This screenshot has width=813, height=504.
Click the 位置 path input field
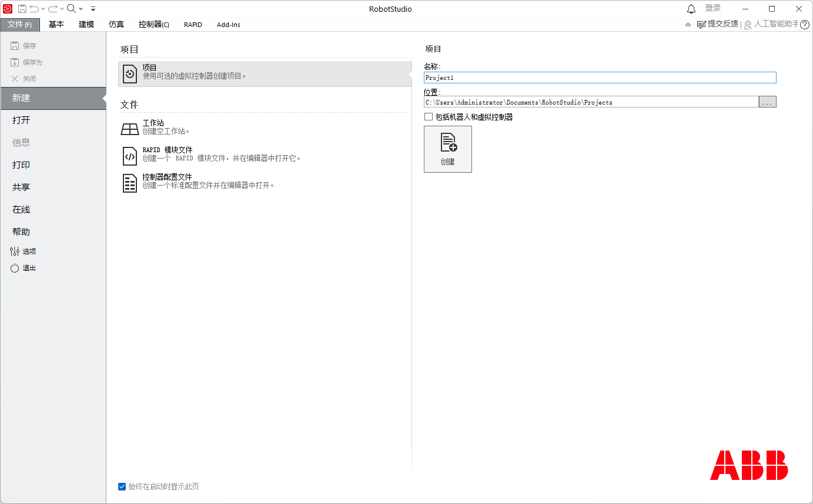(591, 102)
